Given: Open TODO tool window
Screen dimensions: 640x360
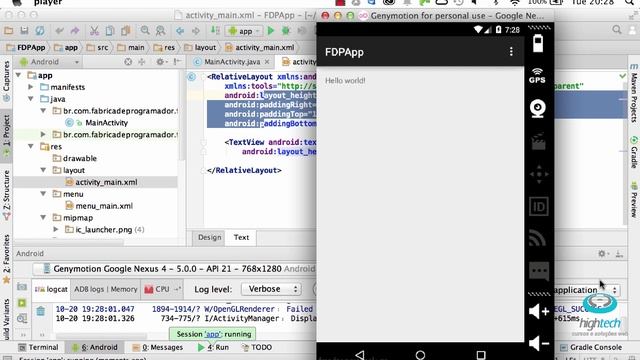Looking at the screenshot, I should point(257,347).
